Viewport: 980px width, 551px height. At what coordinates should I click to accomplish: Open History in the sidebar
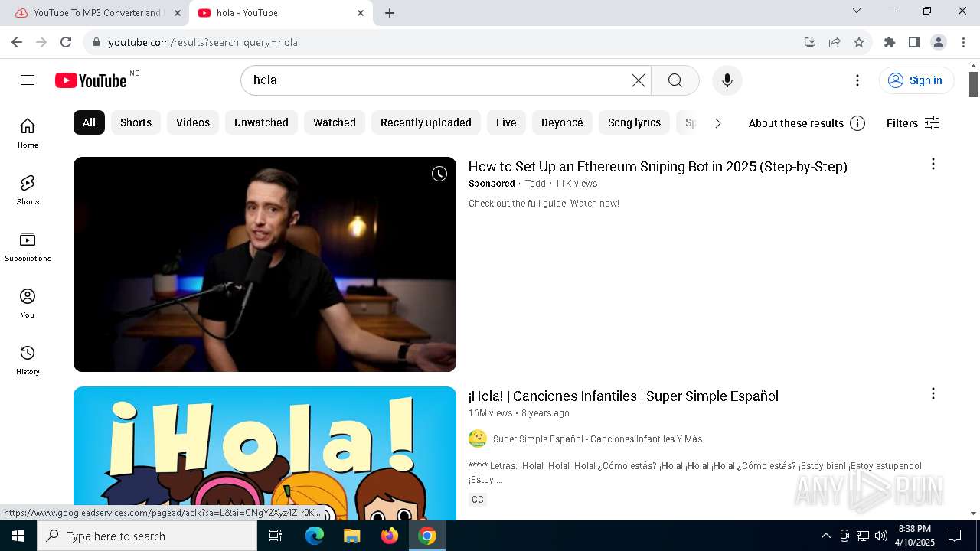28,360
